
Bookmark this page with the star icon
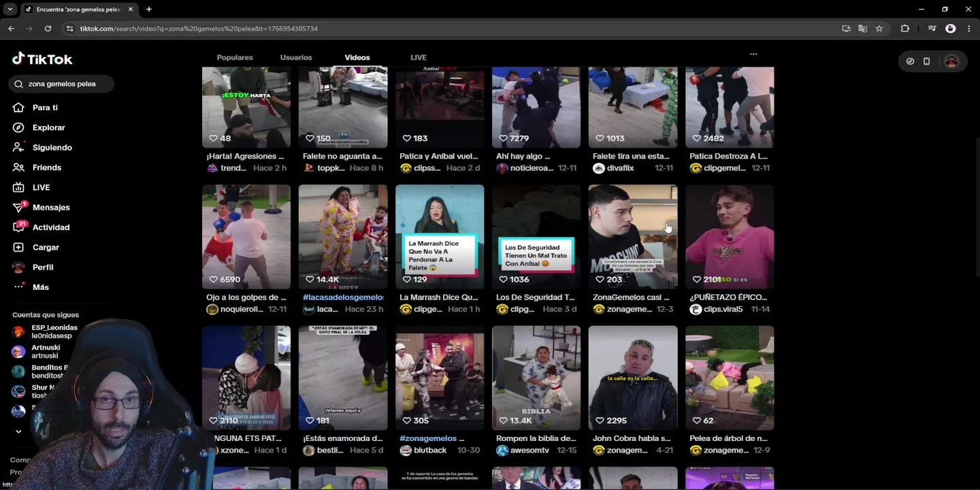point(879,29)
